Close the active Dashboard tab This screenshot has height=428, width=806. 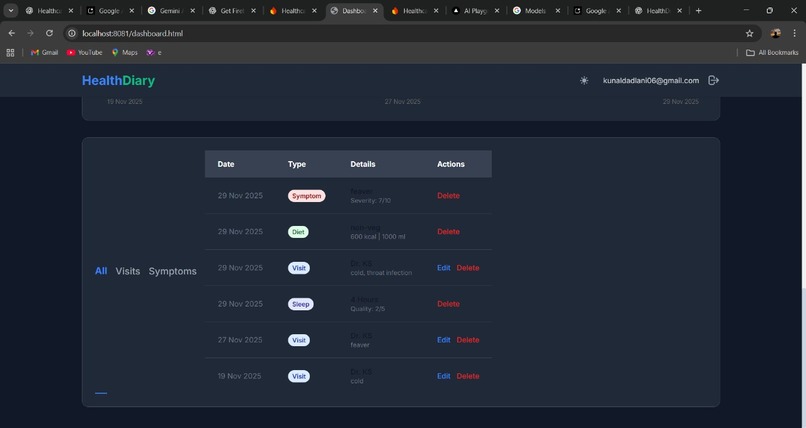pos(375,11)
